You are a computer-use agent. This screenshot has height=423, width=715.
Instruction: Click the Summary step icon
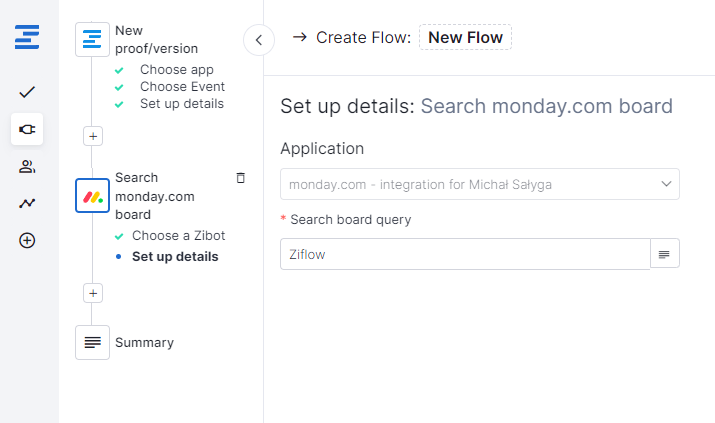(93, 342)
